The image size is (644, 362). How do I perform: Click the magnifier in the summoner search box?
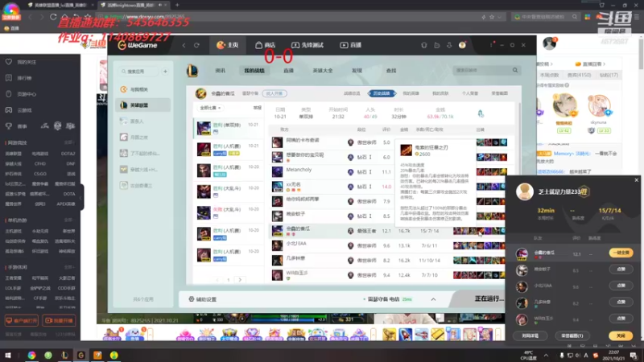pos(515,70)
